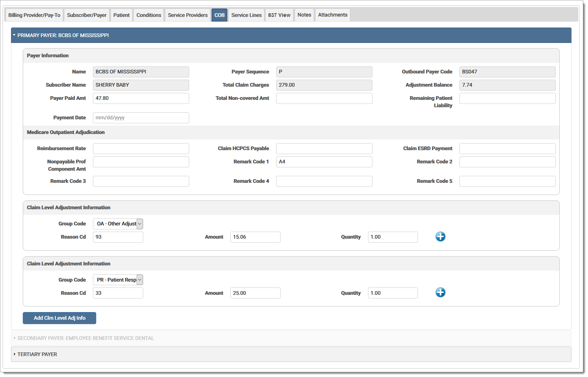588x377 pixels.
Task: Click the Name field BCBS OF MISSISSIPPI
Action: coord(141,72)
